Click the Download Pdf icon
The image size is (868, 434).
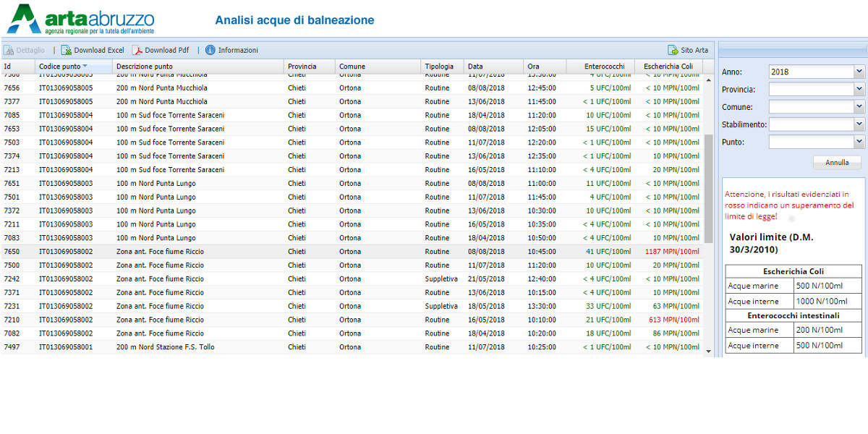137,51
